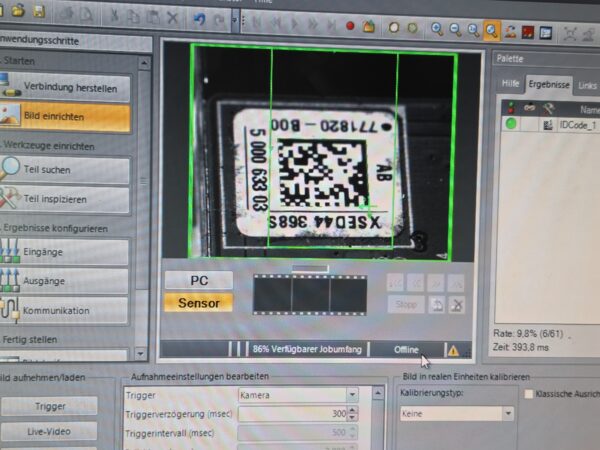Click the green circle live icon
The image size is (600, 450).
[x=412, y=28]
